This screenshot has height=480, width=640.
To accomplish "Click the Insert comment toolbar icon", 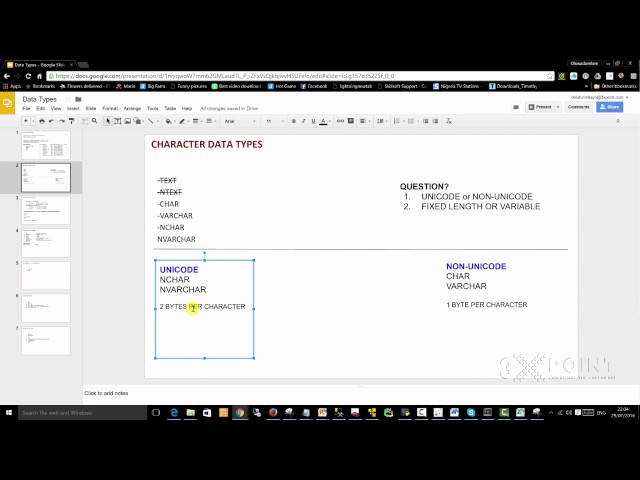I will click(x=351, y=121).
